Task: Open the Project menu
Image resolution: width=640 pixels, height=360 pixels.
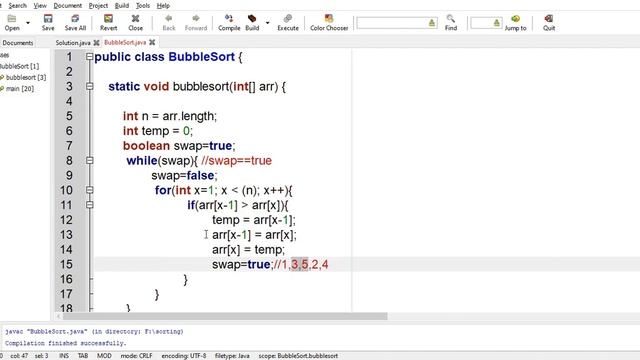Action: pyautogui.click(x=98, y=6)
